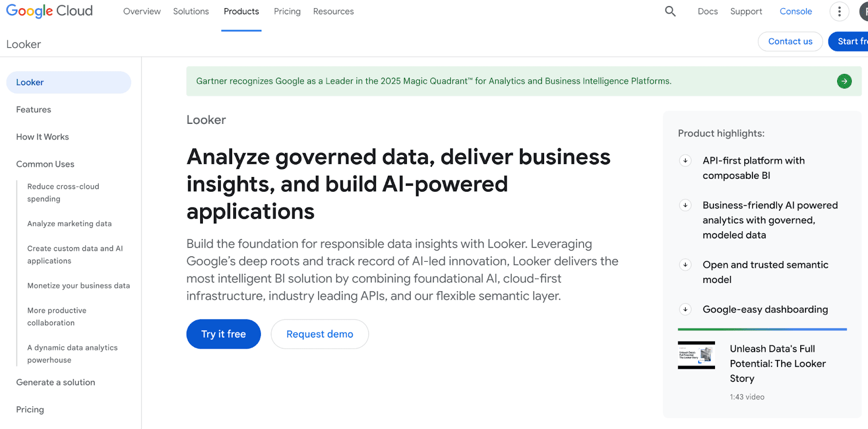Expand Business-friendly AI powered analytics arrow
The height and width of the screenshot is (429, 868).
[x=685, y=205]
